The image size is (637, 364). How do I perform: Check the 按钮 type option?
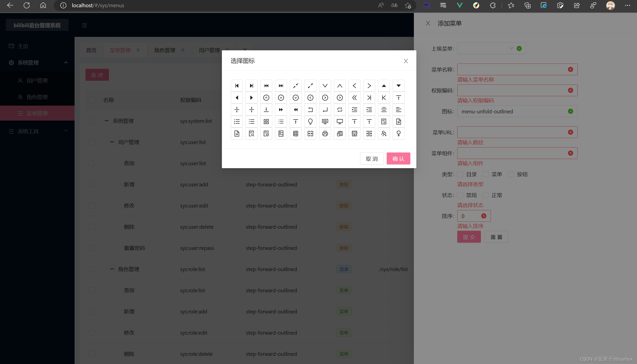511,174
